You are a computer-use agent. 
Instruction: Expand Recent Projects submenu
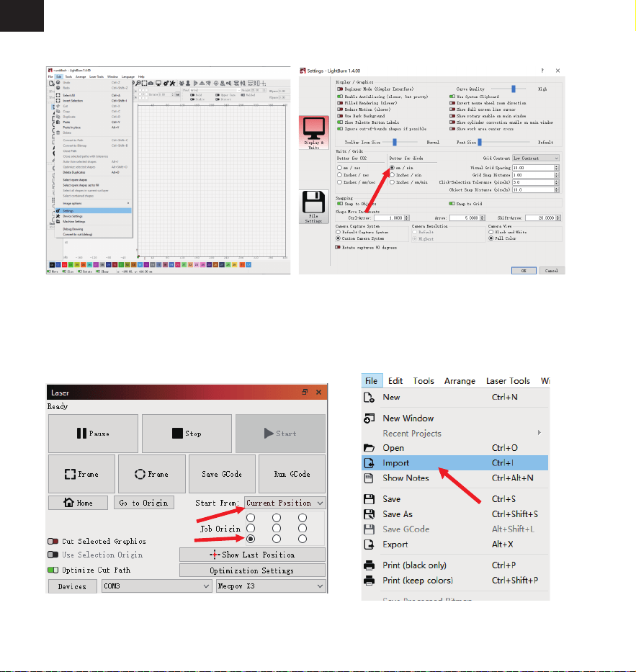(x=539, y=433)
